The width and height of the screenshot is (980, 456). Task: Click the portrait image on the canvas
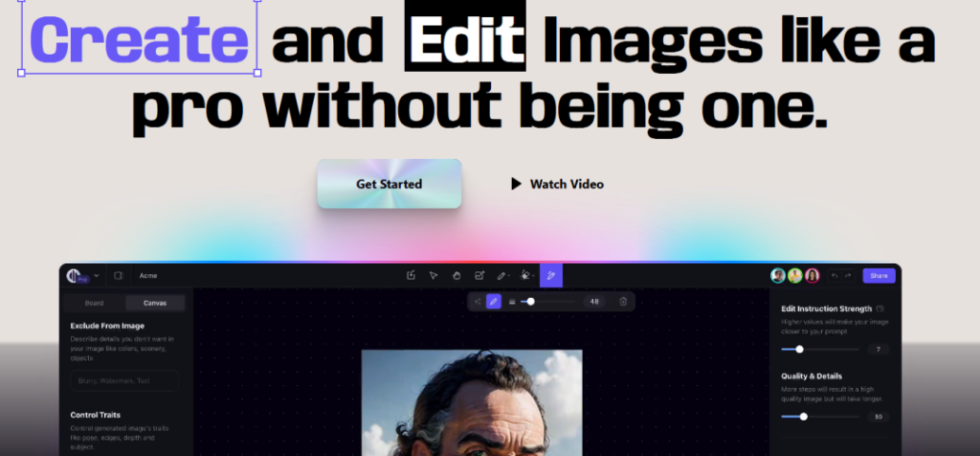[472, 402]
